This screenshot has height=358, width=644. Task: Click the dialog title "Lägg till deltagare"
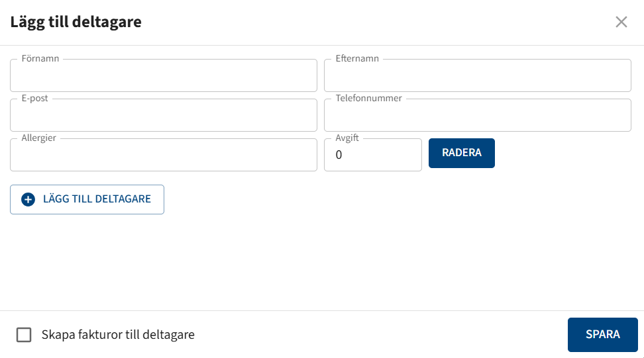pyautogui.click(x=76, y=22)
